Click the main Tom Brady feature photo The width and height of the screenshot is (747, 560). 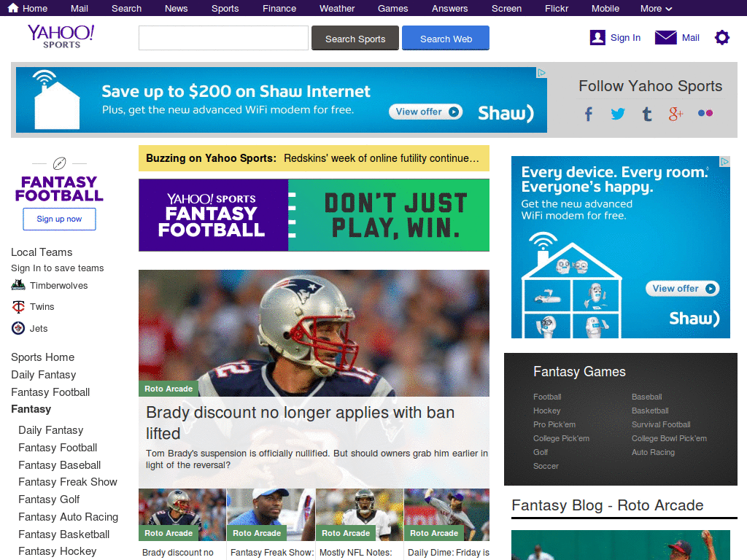coord(314,332)
